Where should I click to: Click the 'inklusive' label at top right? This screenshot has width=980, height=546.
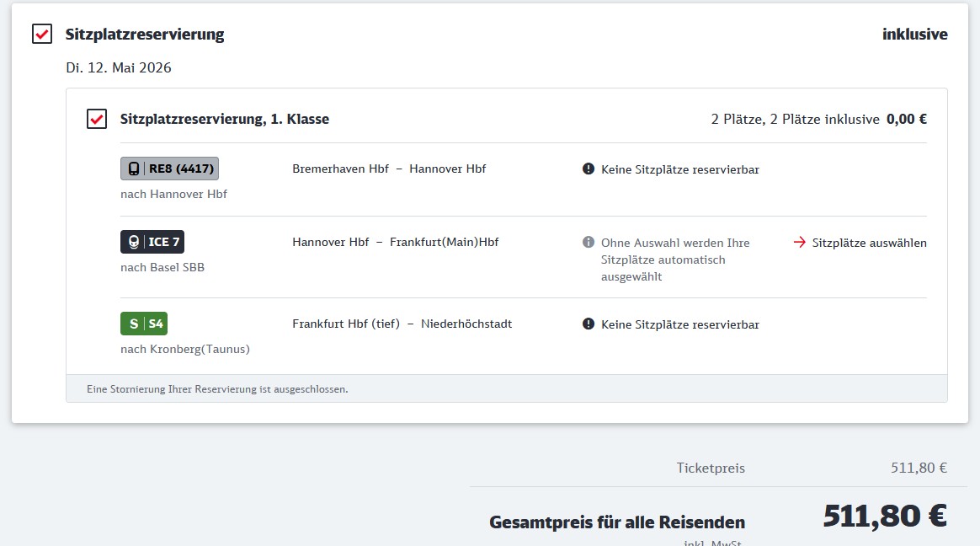click(914, 35)
